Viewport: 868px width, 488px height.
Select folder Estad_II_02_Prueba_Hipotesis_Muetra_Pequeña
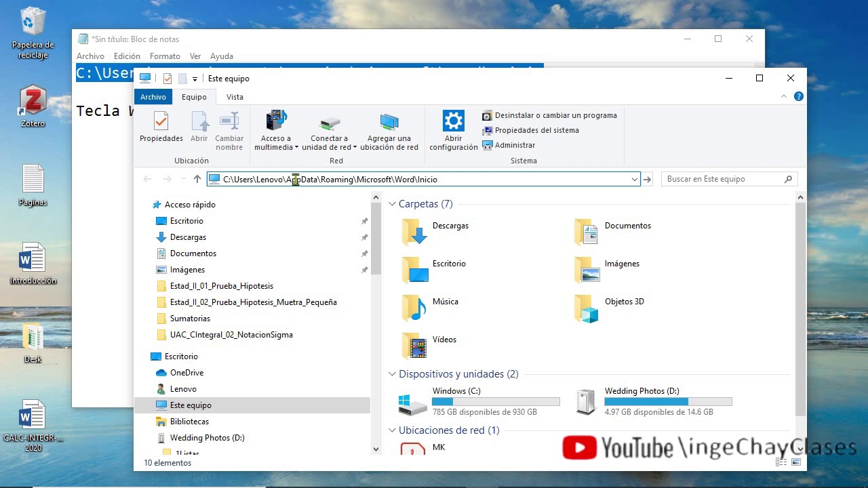253,302
